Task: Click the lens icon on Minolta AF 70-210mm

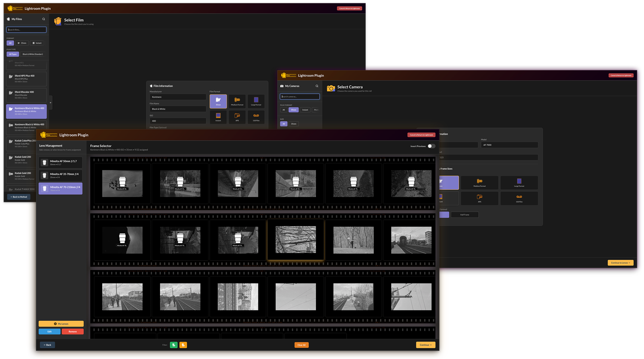Action: click(44, 188)
